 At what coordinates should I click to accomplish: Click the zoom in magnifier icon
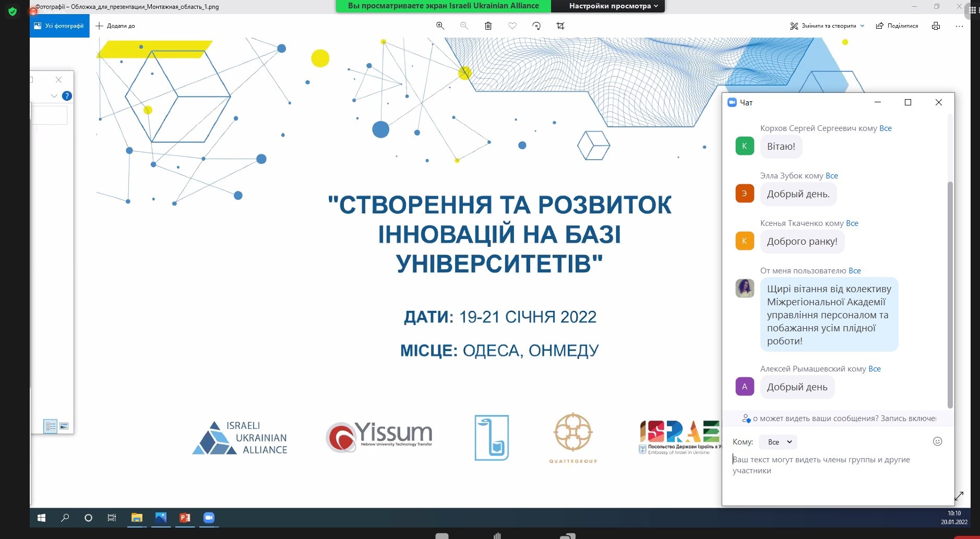pos(440,26)
